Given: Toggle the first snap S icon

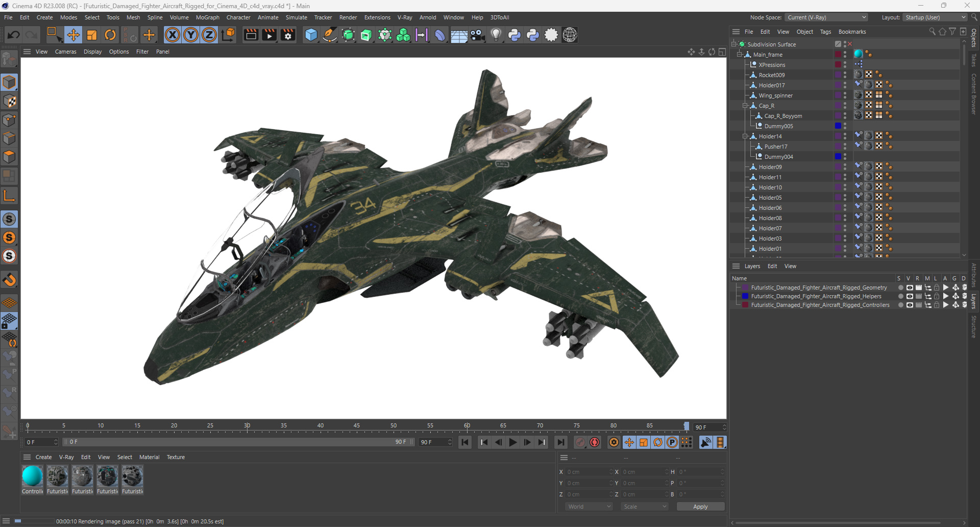Looking at the screenshot, I should [x=9, y=219].
